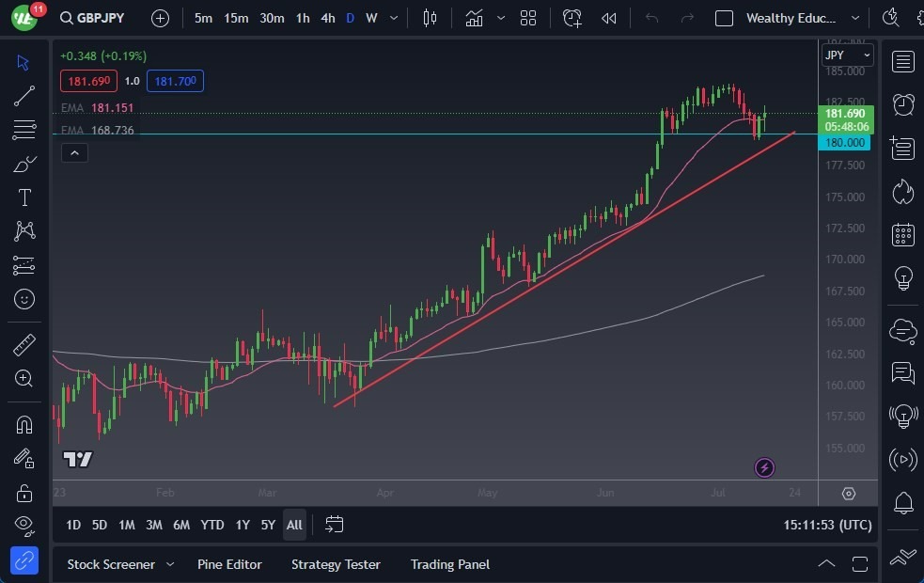Set range to 6M

click(x=181, y=525)
